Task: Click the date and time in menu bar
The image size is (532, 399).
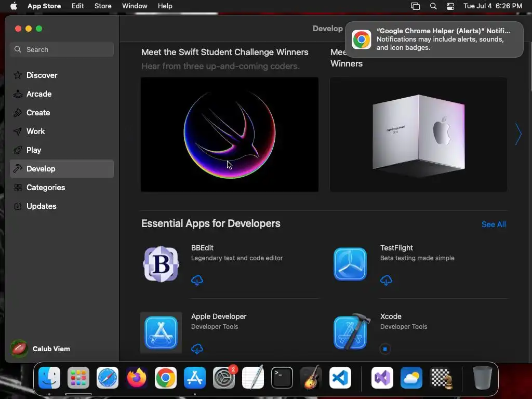Action: coord(493,6)
